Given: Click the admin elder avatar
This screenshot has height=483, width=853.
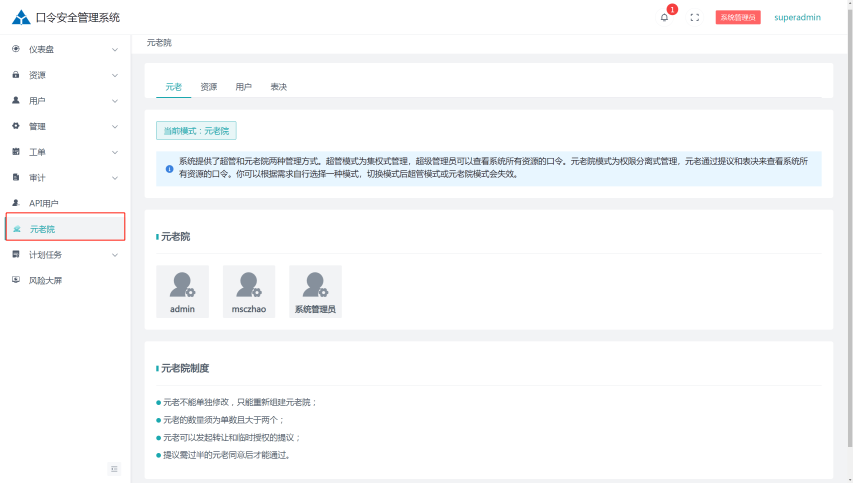Looking at the screenshot, I should tap(183, 286).
